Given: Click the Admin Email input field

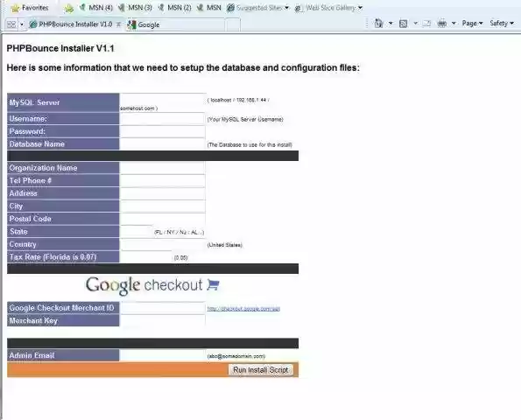Looking at the screenshot, I should pyautogui.click(x=163, y=355).
